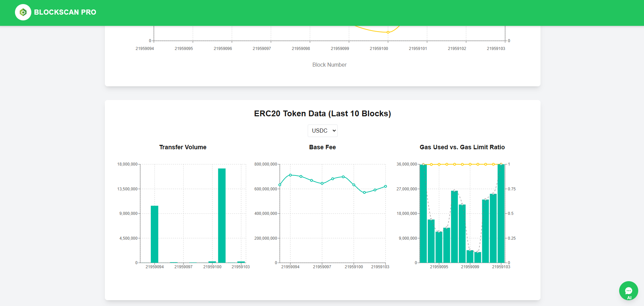Viewport: 644px width, 306px height.
Task: Click the Block Number axis label
Action: [x=329, y=65]
